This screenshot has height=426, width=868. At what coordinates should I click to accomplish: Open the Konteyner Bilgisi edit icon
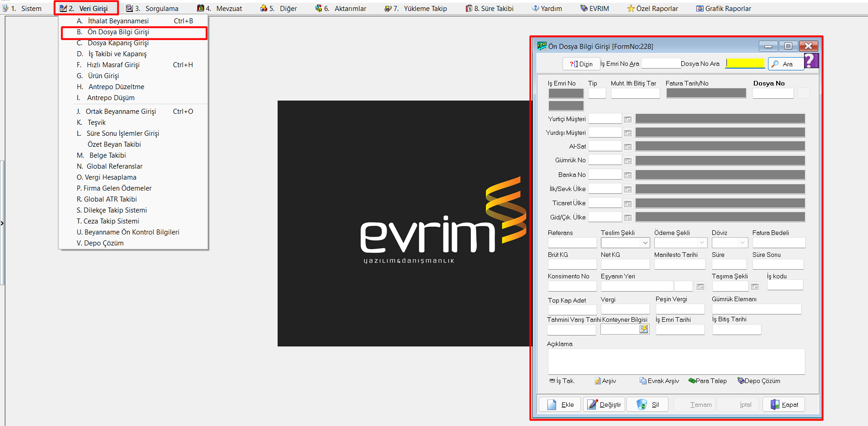click(644, 329)
